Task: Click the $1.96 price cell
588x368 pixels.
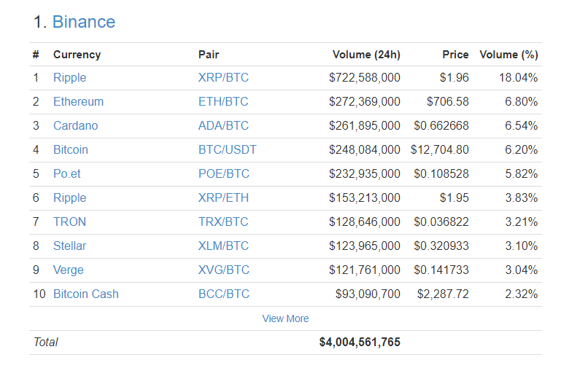Action: pos(454,77)
